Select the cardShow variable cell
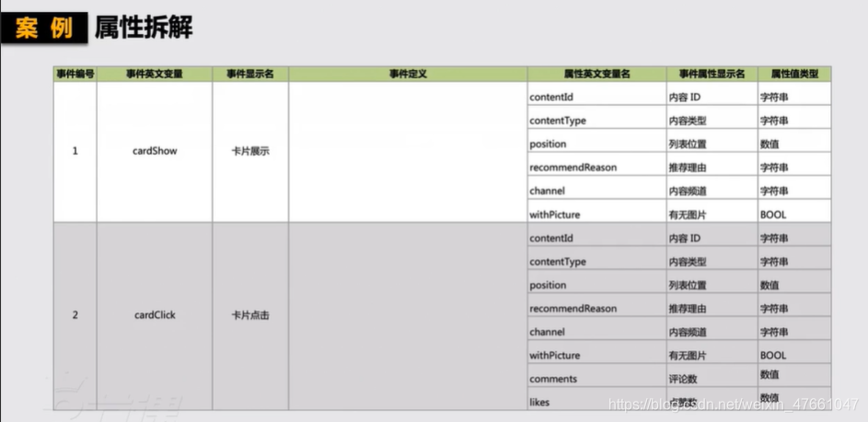The height and width of the screenshot is (422, 868). click(x=155, y=151)
